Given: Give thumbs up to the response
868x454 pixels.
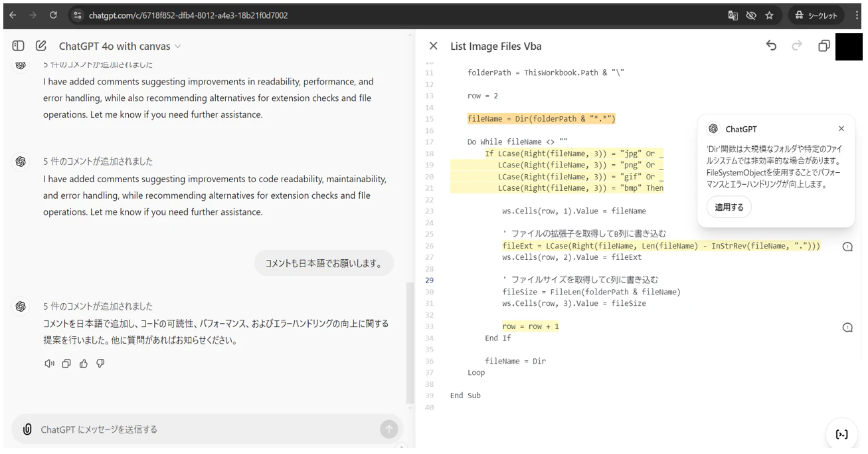Looking at the screenshot, I should tap(84, 364).
